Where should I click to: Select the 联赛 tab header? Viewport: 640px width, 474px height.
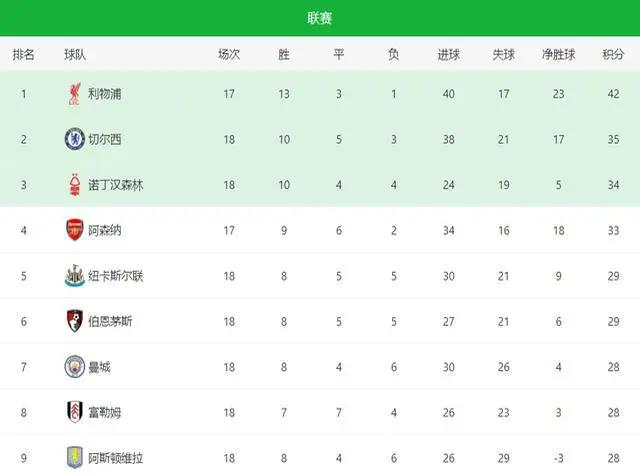click(320, 18)
